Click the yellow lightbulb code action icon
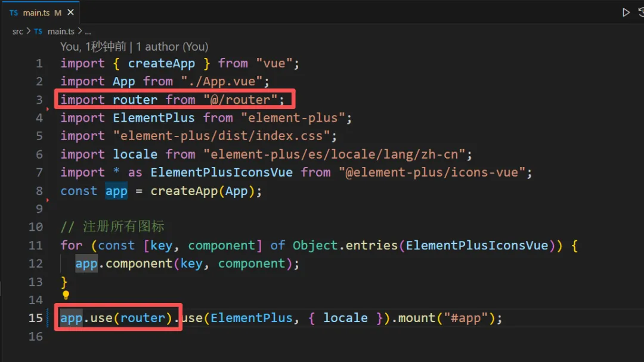The height and width of the screenshot is (362, 644). tap(66, 295)
